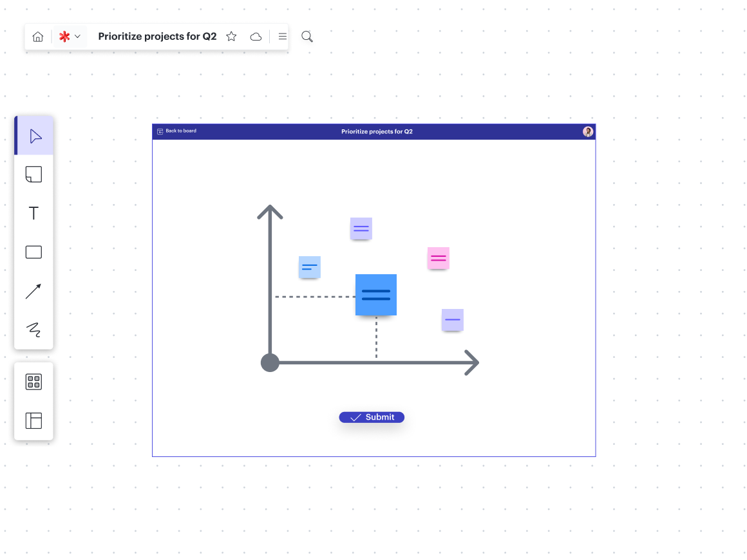
Task: Select the pointer selection tool
Action: 34,136
